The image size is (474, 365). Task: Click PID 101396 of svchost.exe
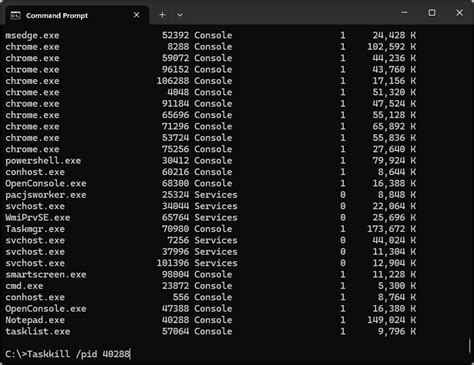coord(173,263)
